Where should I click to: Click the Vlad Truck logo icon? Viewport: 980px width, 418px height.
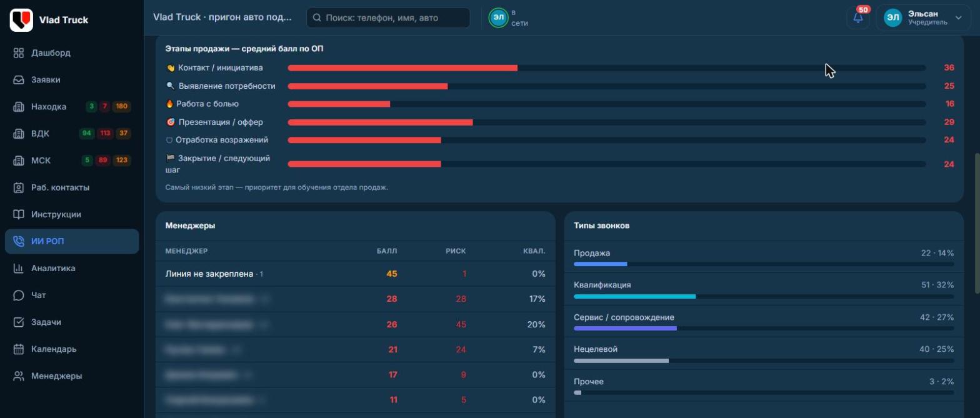coord(21,20)
